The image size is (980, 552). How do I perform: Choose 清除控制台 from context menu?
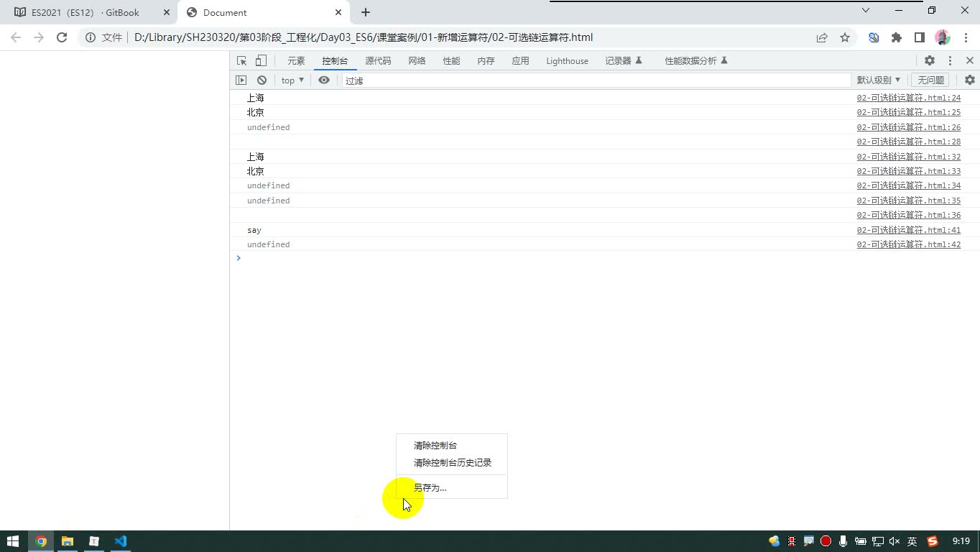pyautogui.click(x=452, y=446)
